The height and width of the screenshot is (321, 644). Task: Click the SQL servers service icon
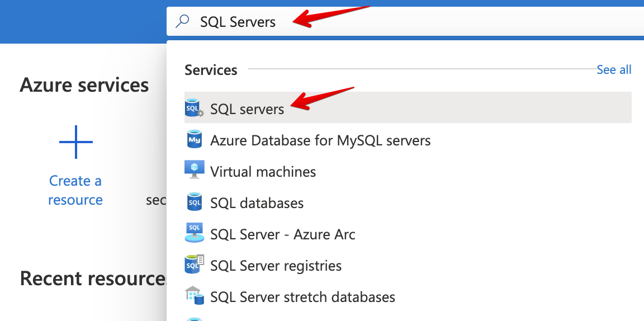pos(194,108)
